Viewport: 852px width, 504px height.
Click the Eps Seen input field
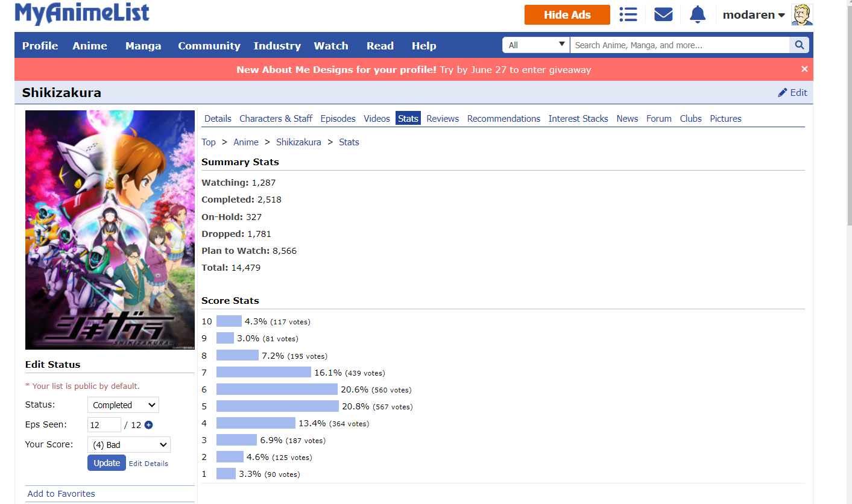click(104, 425)
